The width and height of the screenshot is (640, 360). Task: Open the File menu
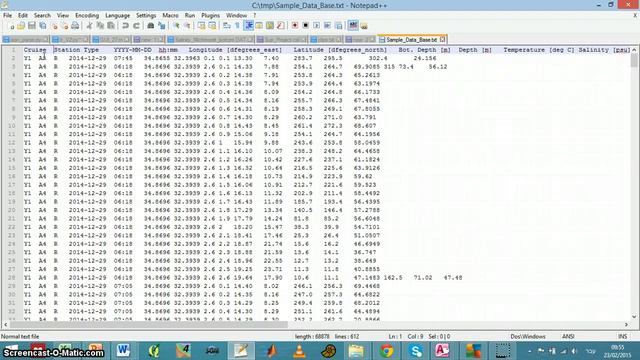tap(7, 16)
